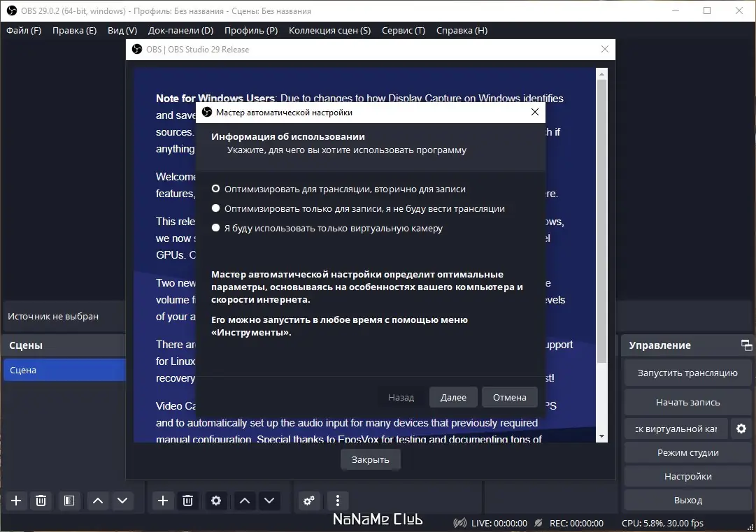Open the Сервис menu
Image resolution: width=756 pixels, height=532 pixels.
(x=404, y=30)
